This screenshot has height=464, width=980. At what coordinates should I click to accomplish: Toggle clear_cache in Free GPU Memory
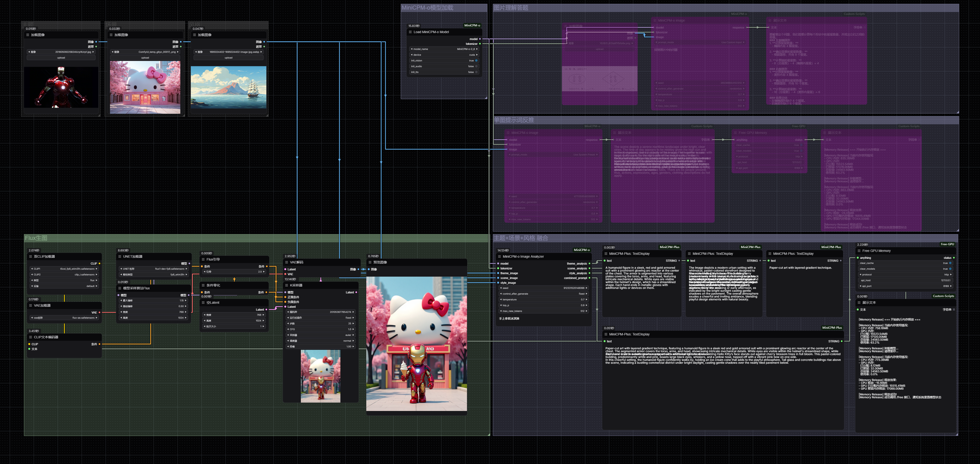click(950, 263)
